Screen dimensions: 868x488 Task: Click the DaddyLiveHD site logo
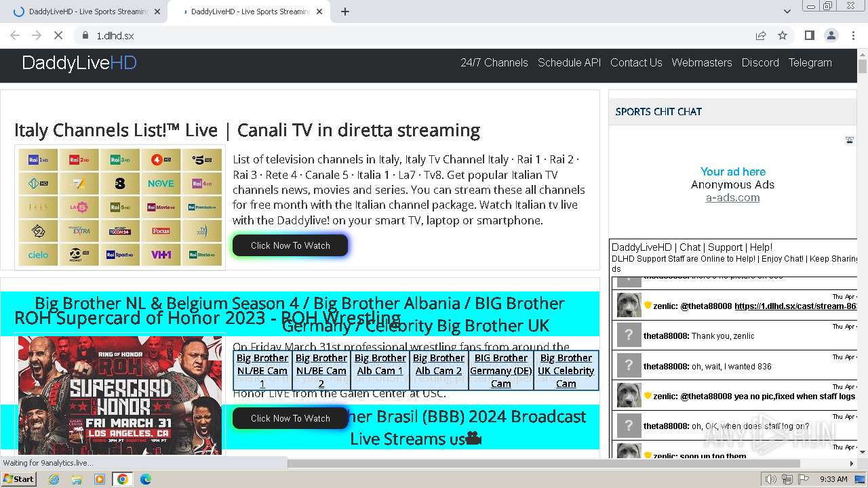[79, 63]
